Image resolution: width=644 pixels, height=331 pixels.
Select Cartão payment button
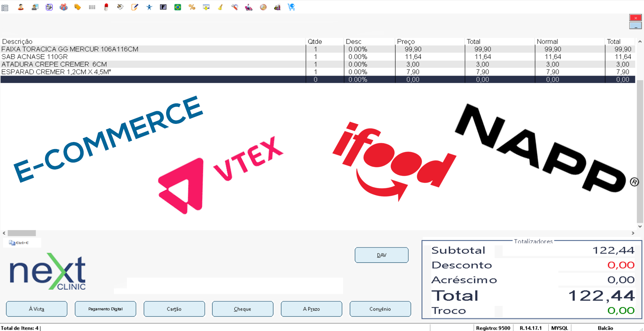coord(174,309)
